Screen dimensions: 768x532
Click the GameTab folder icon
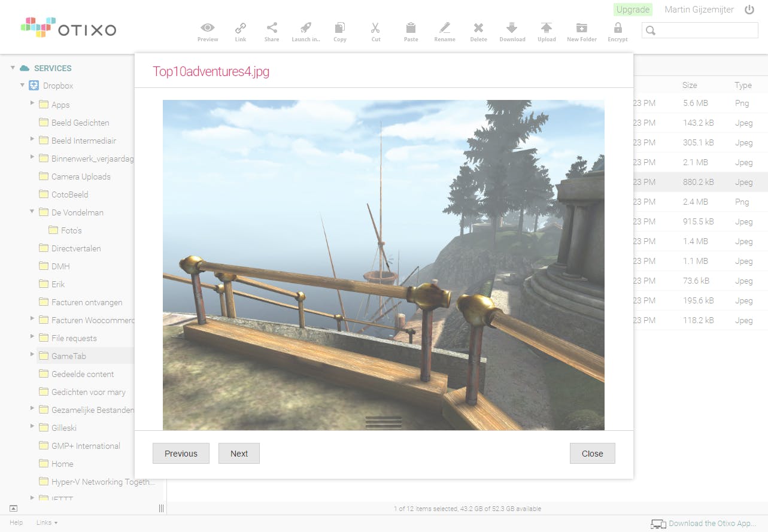[x=44, y=356]
